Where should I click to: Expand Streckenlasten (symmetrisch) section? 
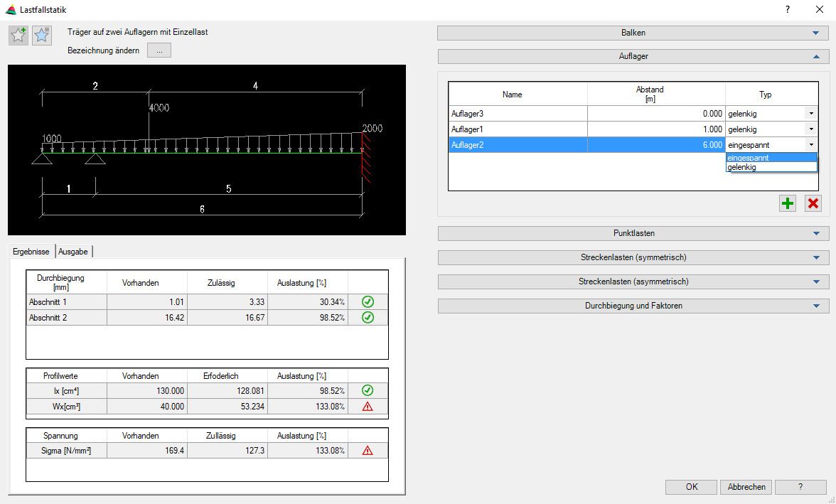point(633,257)
